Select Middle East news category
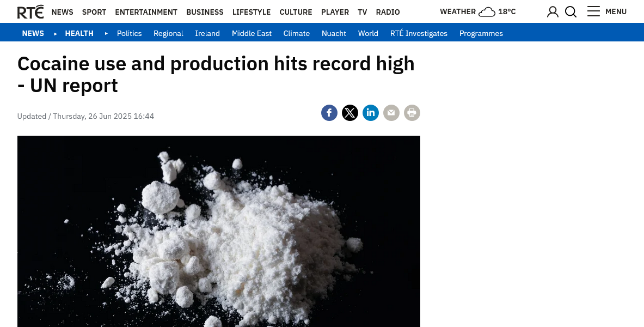Viewport: 644px width, 327px height. pos(252,33)
